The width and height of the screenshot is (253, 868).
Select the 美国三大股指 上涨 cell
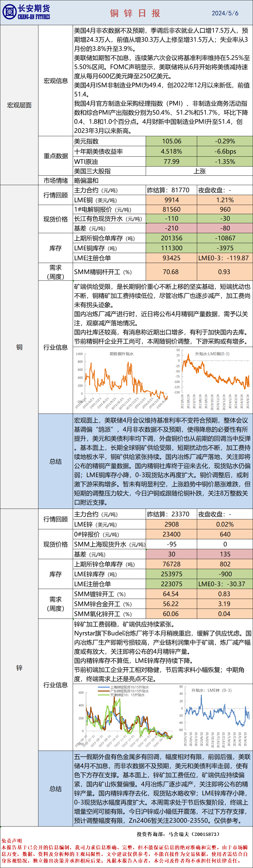click(x=199, y=171)
